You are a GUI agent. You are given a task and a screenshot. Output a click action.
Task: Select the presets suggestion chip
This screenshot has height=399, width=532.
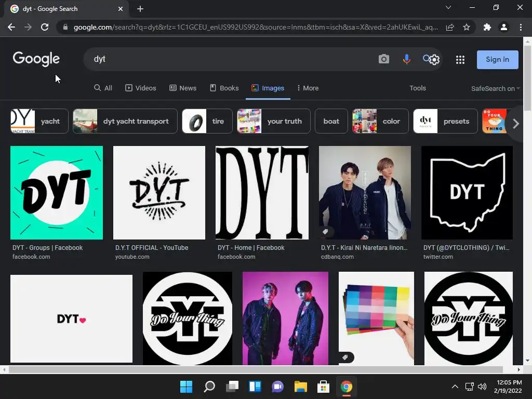tap(445, 121)
